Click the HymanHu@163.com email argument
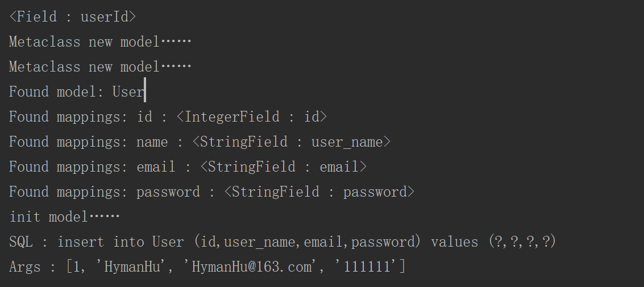This screenshot has width=644, height=287. coord(252,267)
